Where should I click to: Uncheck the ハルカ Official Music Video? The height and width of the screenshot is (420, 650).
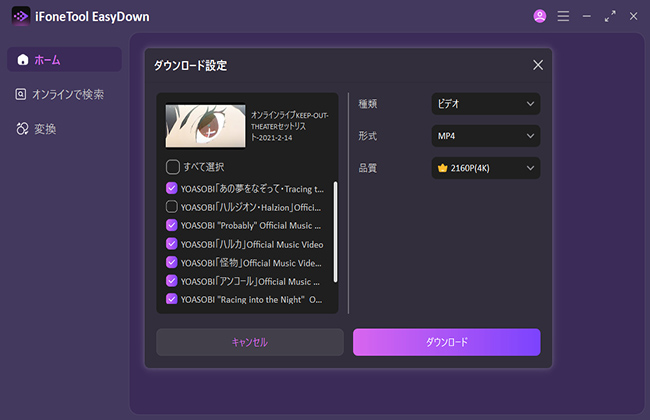click(x=172, y=244)
